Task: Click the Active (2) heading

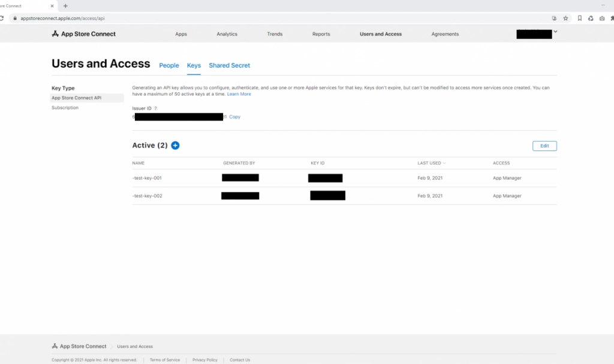Action: coord(150,145)
